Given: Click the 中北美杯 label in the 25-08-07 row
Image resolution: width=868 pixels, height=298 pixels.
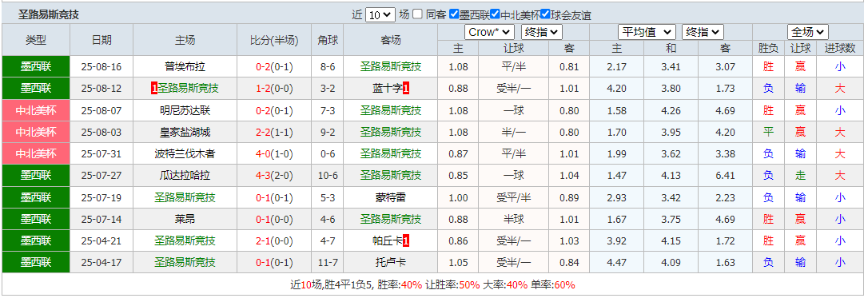Looking at the screenshot, I should [x=36, y=110].
